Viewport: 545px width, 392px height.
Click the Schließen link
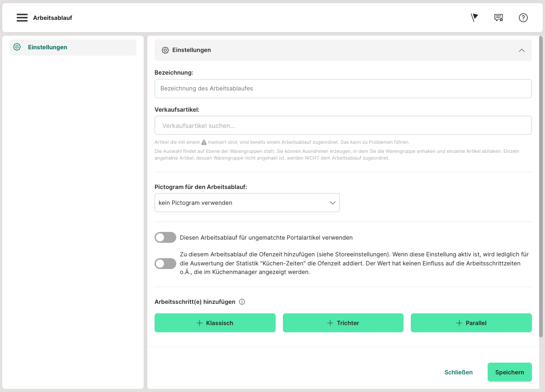458,372
